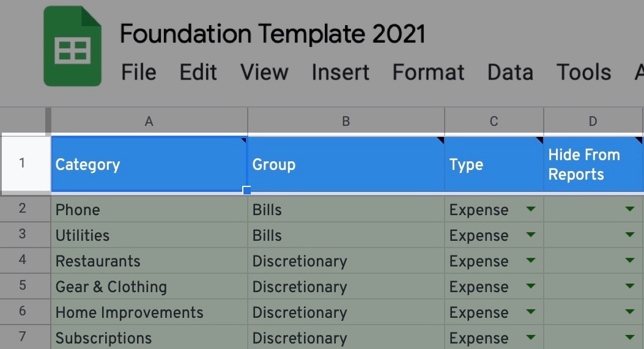Open the Insert menu
This screenshot has width=644, height=349.
(340, 72)
